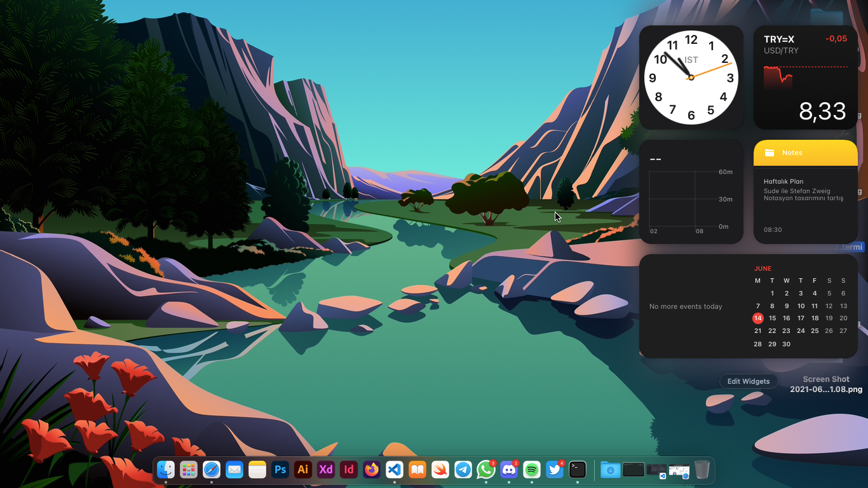Open the Screen Time usage chart widget
868x488 pixels.
691,192
